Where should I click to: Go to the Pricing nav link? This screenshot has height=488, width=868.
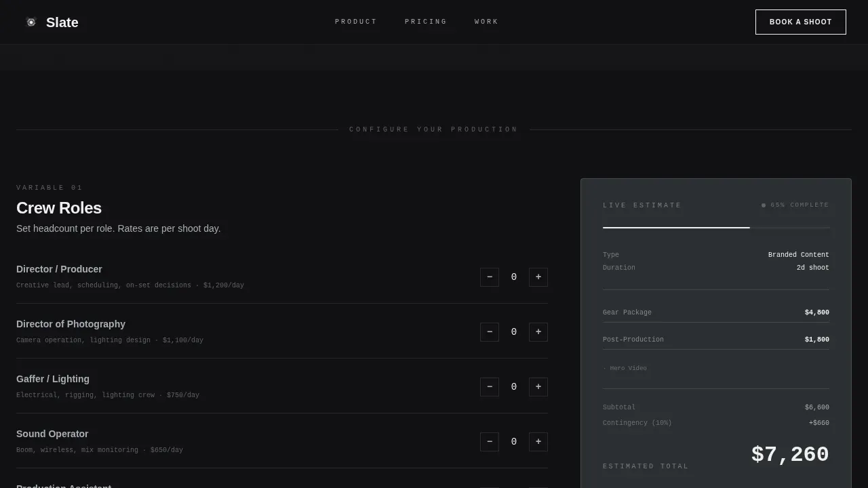426,22
